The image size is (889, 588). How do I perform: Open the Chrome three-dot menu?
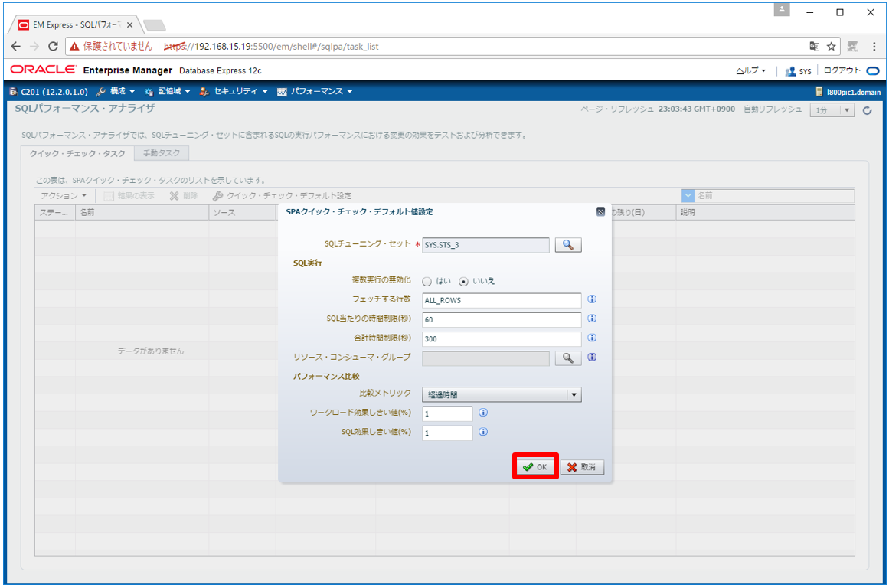pyautogui.click(x=874, y=47)
